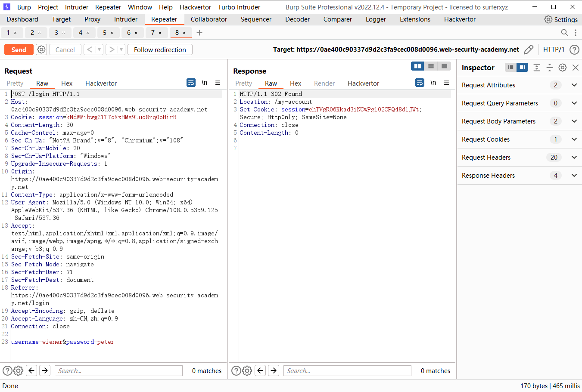
Task: Go to next Request search match
Action: (45, 370)
